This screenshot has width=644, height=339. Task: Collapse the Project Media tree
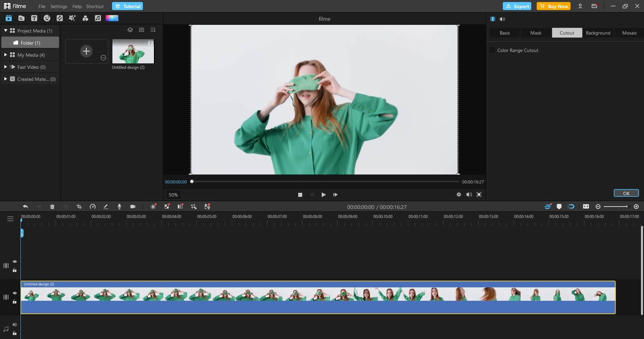5,31
